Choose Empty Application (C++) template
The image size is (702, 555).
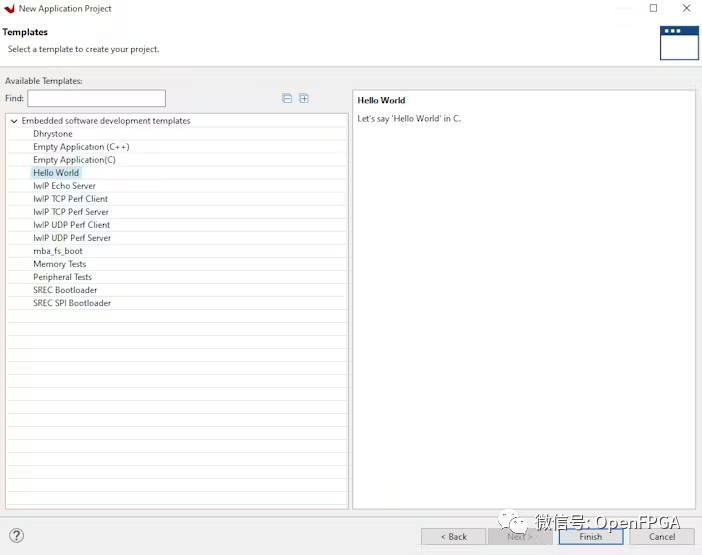pos(81,147)
